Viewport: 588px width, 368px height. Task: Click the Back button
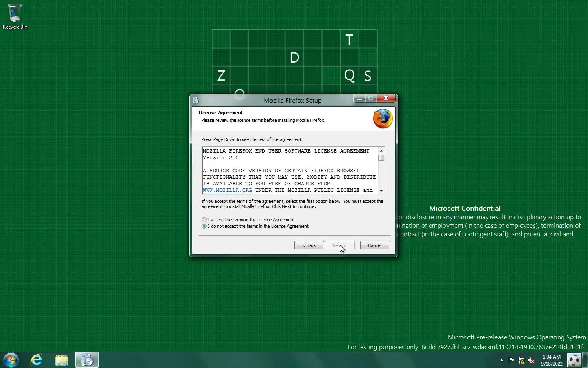pos(309,245)
